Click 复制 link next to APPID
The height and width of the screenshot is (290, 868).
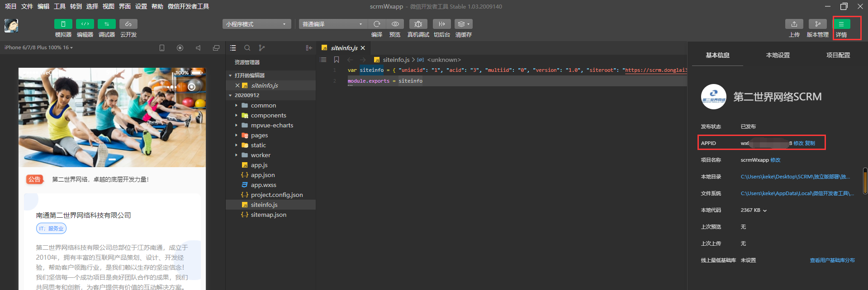(810, 143)
